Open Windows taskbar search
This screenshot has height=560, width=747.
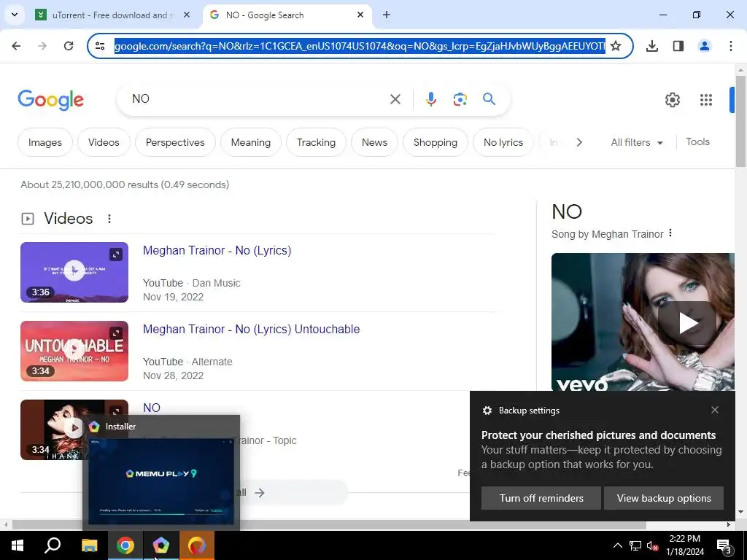click(x=53, y=545)
